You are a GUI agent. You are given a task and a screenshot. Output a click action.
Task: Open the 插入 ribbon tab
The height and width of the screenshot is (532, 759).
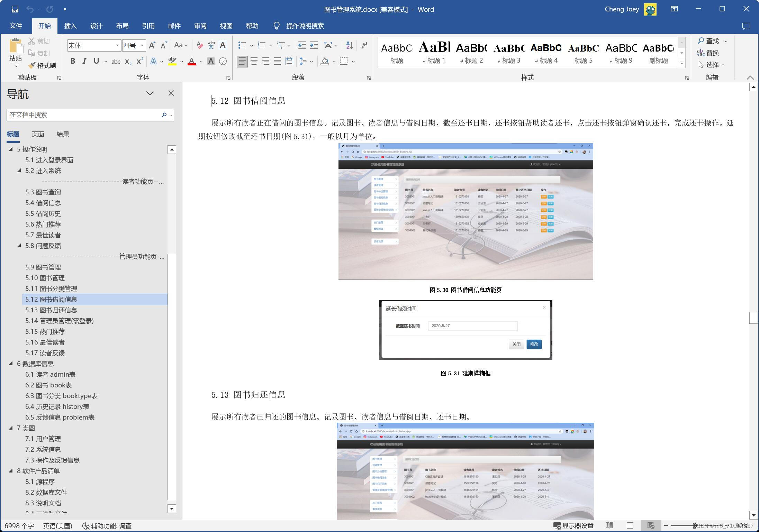tap(70, 26)
